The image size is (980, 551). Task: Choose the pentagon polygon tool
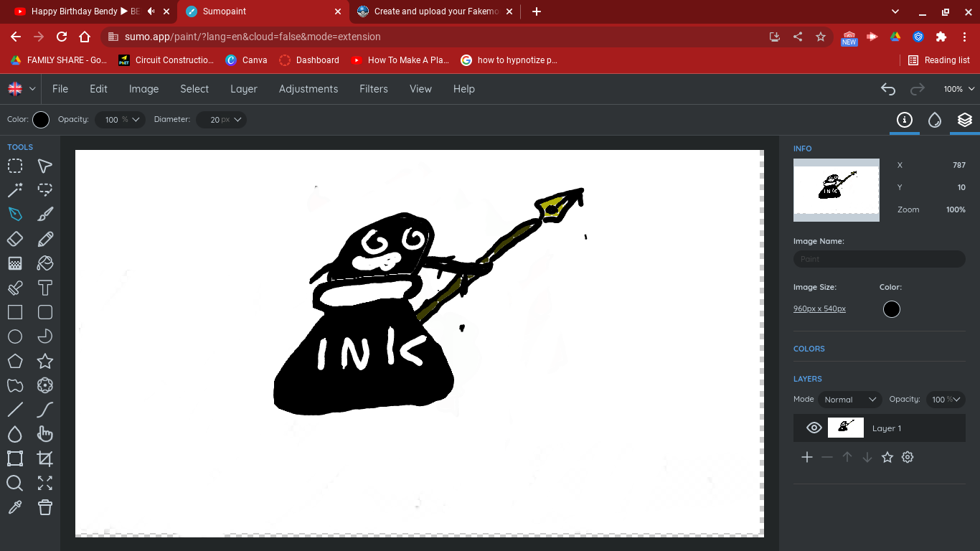click(x=15, y=361)
